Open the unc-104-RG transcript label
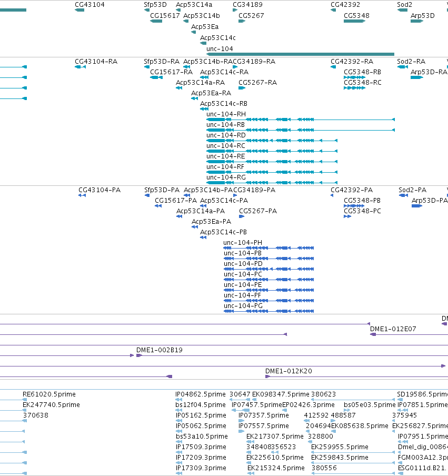This screenshot has height=476, width=448. [x=226, y=177]
